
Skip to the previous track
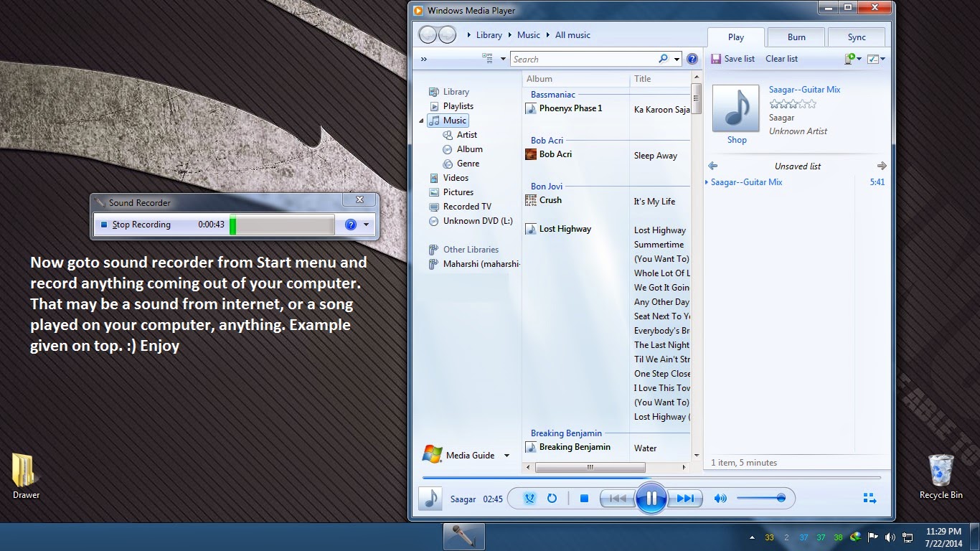click(617, 498)
